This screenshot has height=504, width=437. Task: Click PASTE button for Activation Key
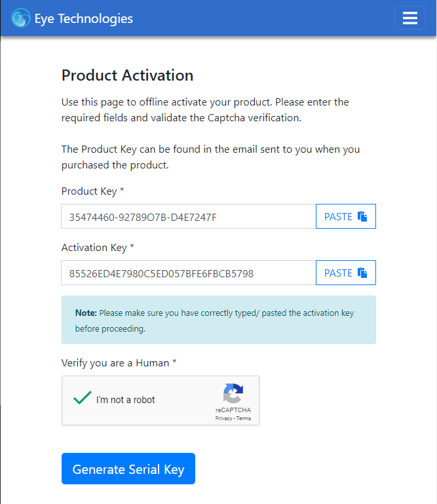pos(346,273)
